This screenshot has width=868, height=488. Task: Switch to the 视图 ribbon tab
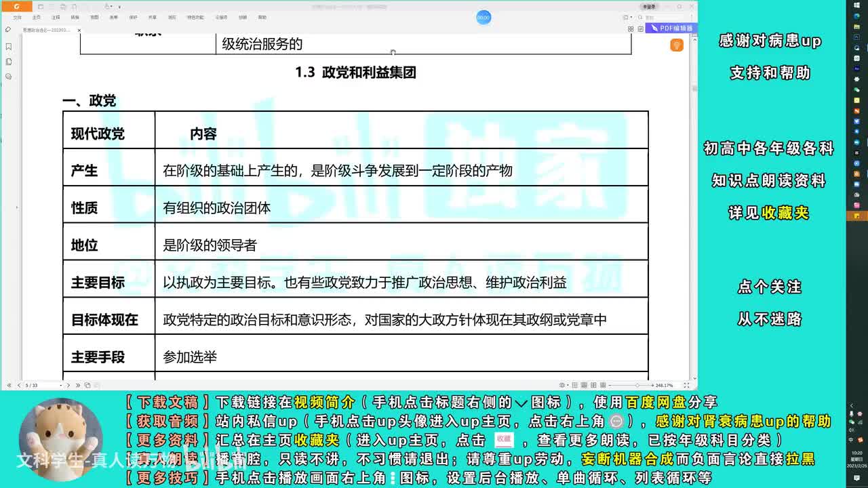click(x=94, y=17)
